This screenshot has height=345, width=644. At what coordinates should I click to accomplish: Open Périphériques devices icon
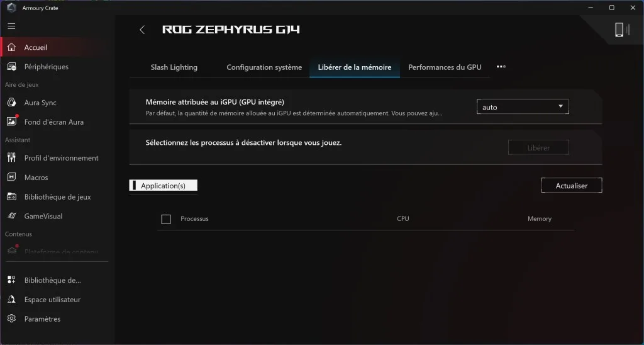pos(11,67)
